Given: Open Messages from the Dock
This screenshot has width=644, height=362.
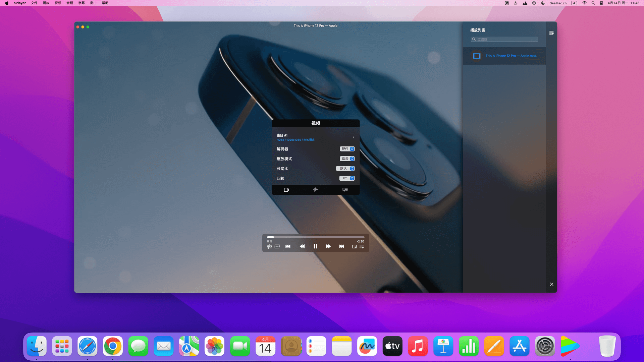Looking at the screenshot, I should pyautogui.click(x=138, y=346).
